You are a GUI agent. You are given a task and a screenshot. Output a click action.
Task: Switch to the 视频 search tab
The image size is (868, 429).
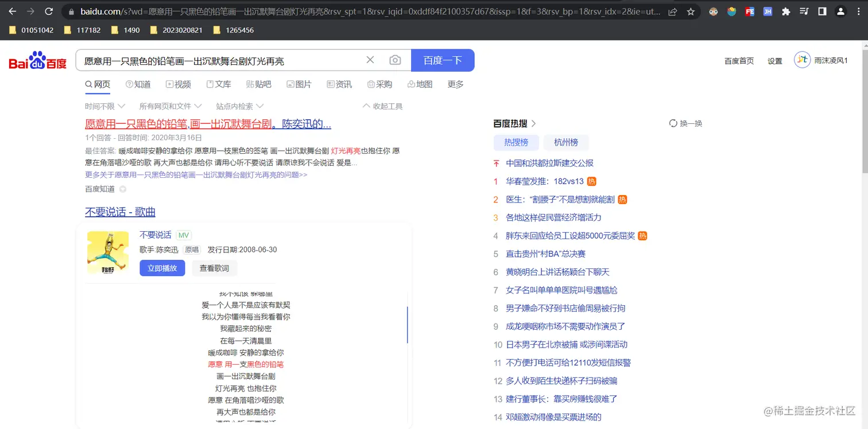pyautogui.click(x=178, y=84)
